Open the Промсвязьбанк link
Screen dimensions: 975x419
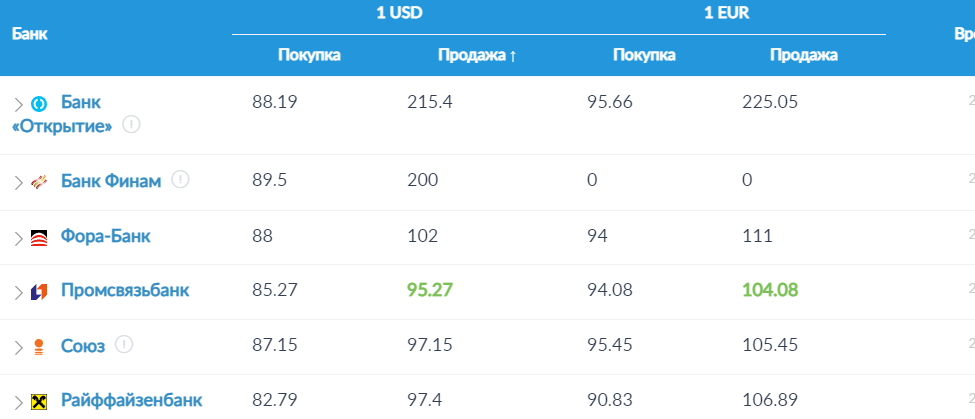(125, 291)
